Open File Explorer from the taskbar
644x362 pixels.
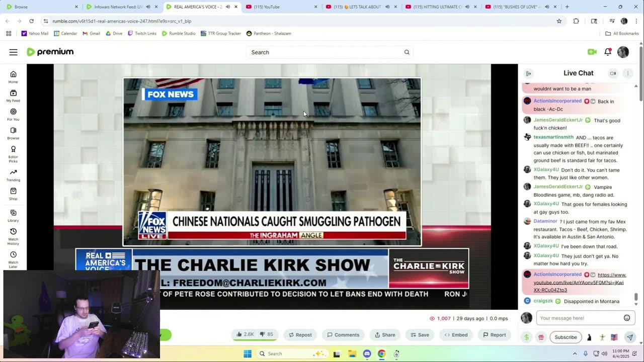(352, 353)
